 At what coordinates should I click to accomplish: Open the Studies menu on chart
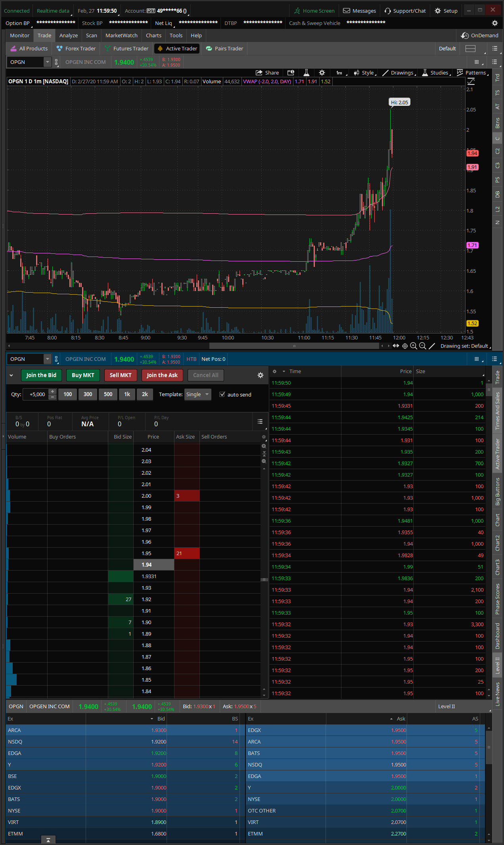click(x=436, y=73)
